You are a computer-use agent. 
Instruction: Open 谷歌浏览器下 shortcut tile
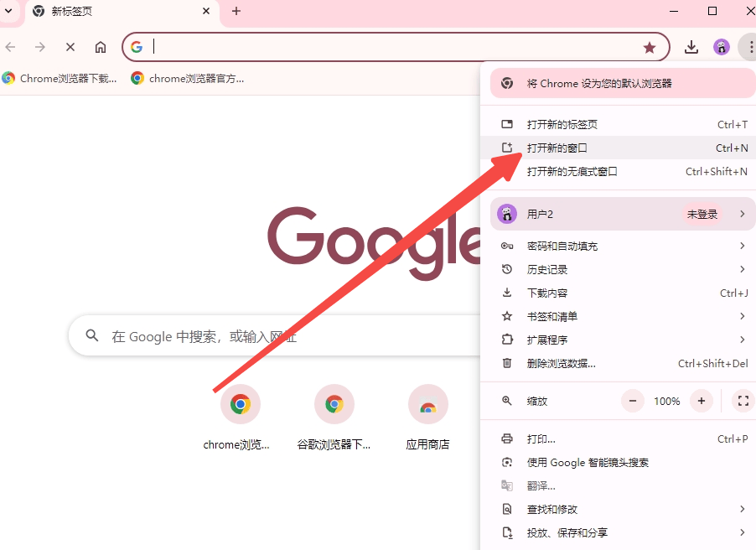click(x=334, y=418)
